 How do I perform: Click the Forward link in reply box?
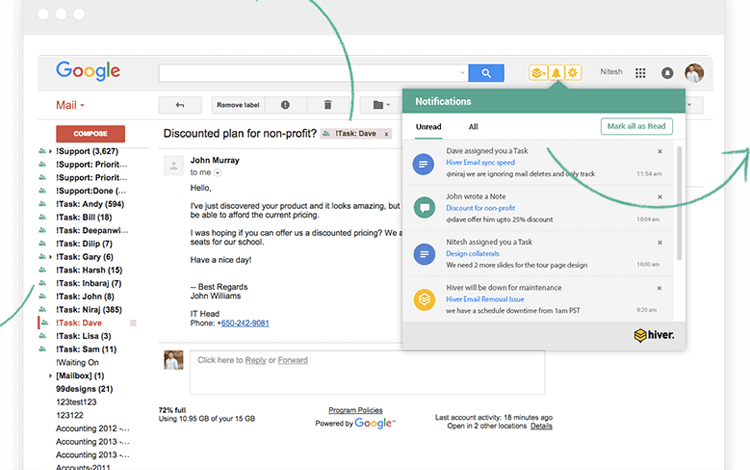tap(293, 360)
